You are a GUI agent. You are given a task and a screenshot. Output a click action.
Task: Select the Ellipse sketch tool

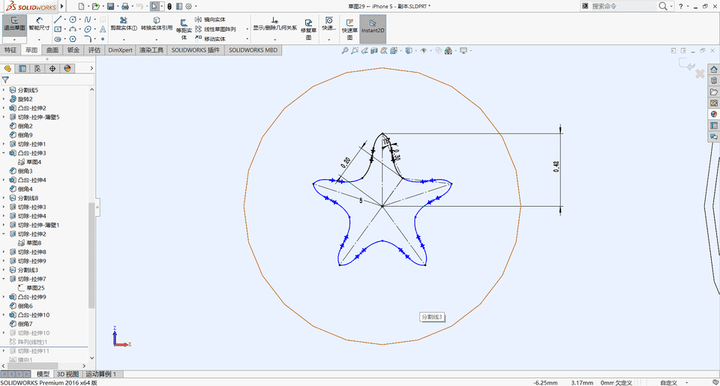coord(87,29)
